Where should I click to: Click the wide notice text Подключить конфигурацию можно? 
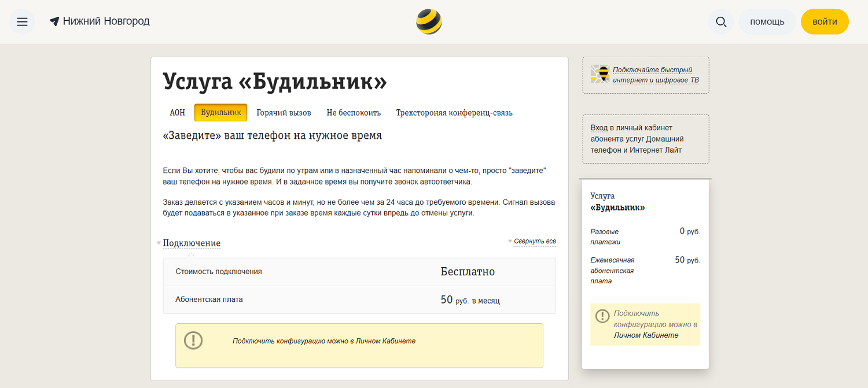pyautogui.click(x=324, y=341)
